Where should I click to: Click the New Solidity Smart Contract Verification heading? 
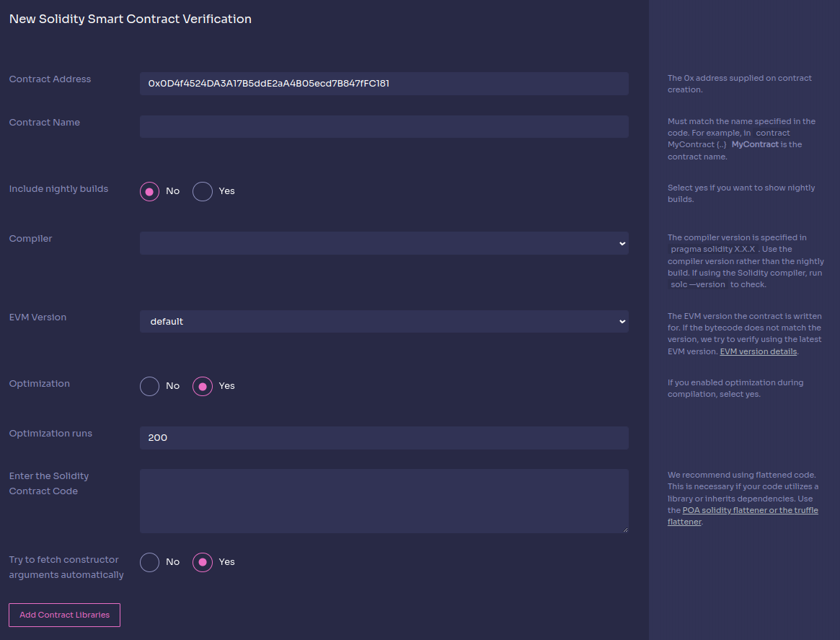(x=130, y=19)
